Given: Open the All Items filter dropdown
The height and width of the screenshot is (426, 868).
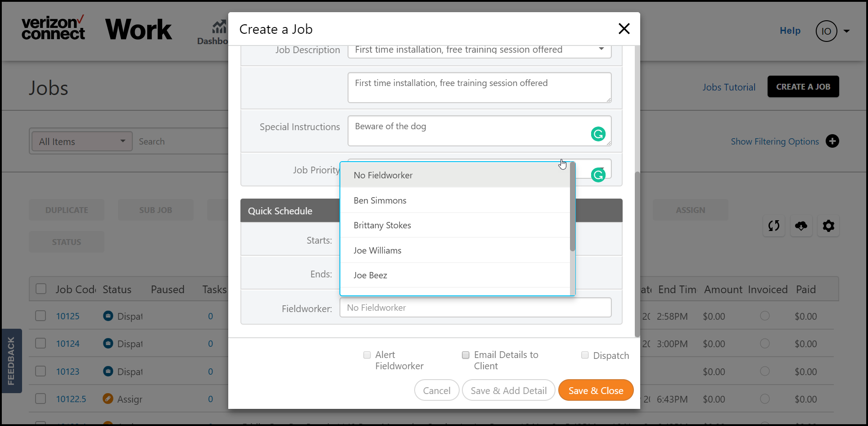Looking at the screenshot, I should click(81, 141).
